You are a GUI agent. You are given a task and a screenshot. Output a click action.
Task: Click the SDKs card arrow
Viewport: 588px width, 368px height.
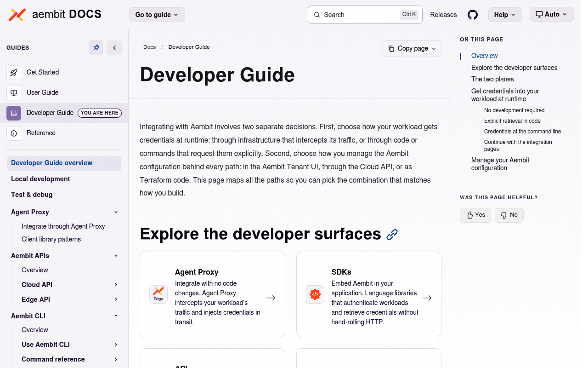pos(427,298)
